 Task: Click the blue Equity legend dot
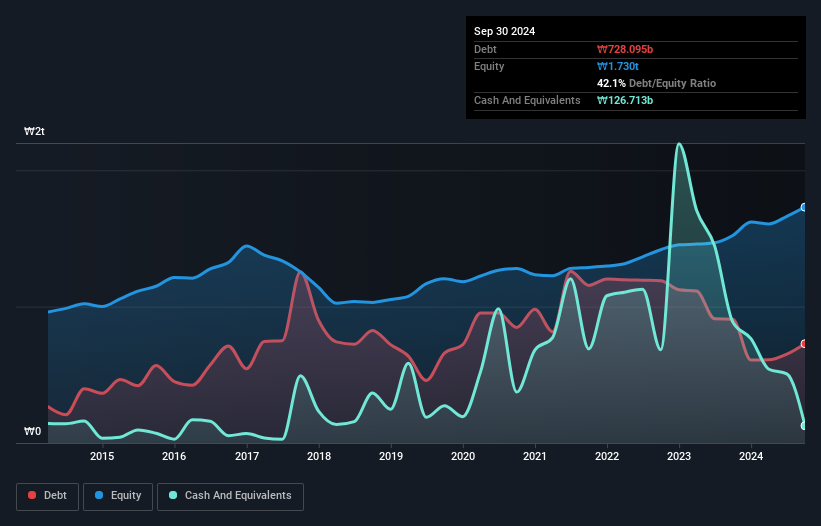[99, 495]
